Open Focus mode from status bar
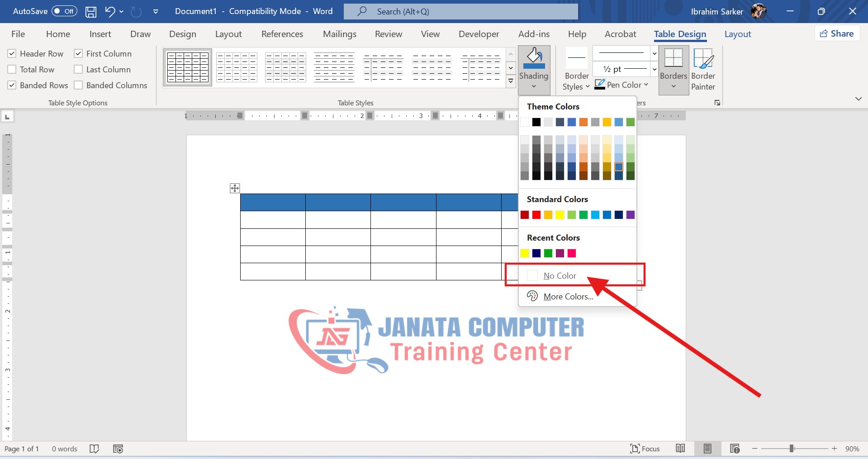868x459 pixels. [x=645, y=449]
